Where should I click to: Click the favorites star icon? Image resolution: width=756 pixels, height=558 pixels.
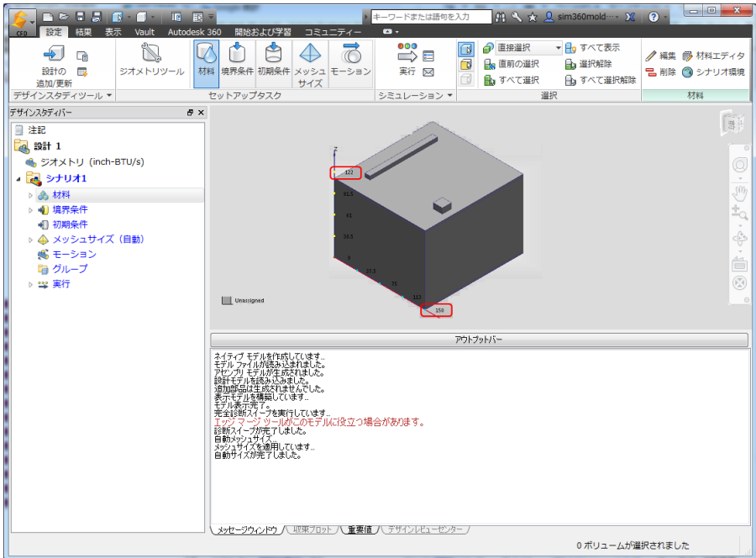click(x=533, y=18)
